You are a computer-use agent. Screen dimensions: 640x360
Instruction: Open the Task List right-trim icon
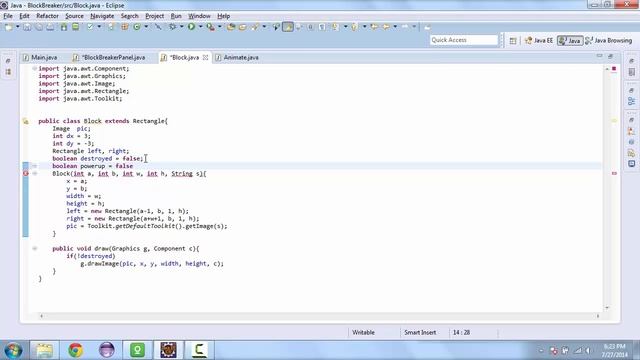click(x=631, y=72)
